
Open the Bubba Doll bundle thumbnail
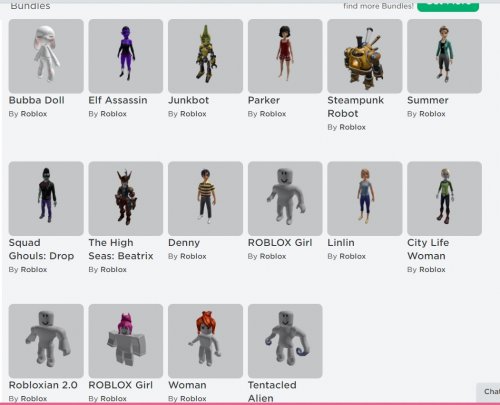click(x=46, y=56)
